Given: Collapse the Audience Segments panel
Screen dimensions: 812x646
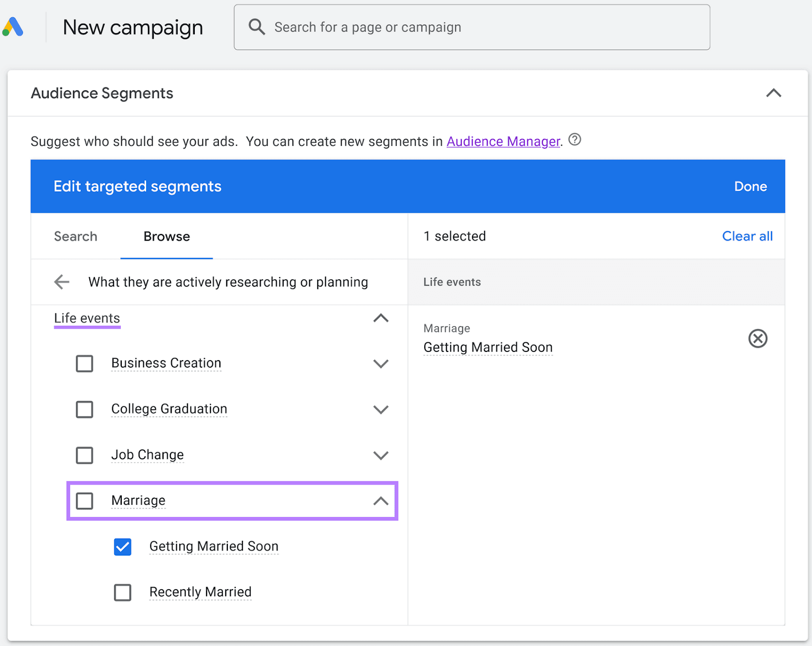Looking at the screenshot, I should (773, 93).
